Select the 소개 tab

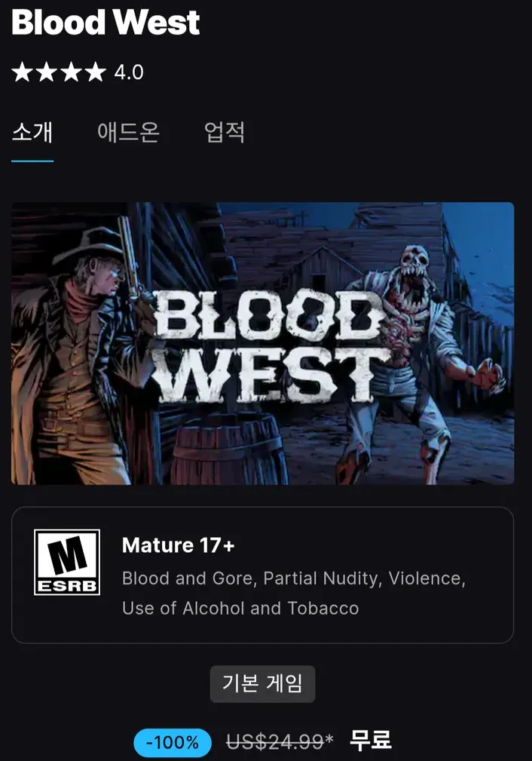point(32,132)
